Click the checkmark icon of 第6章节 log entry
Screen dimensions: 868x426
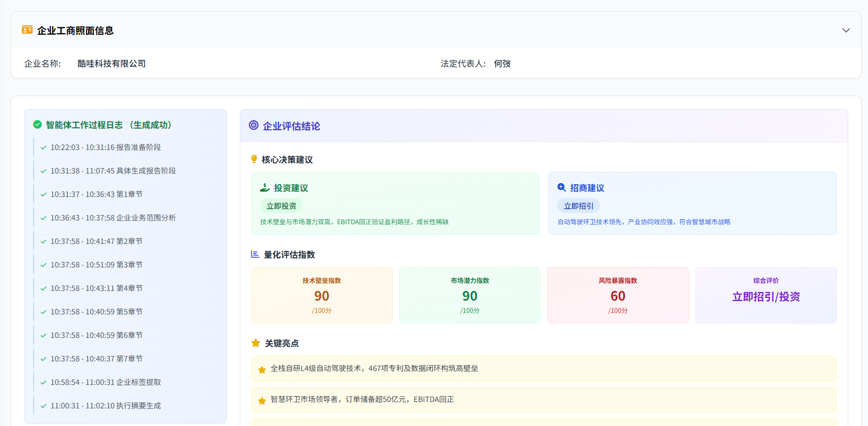(x=44, y=336)
